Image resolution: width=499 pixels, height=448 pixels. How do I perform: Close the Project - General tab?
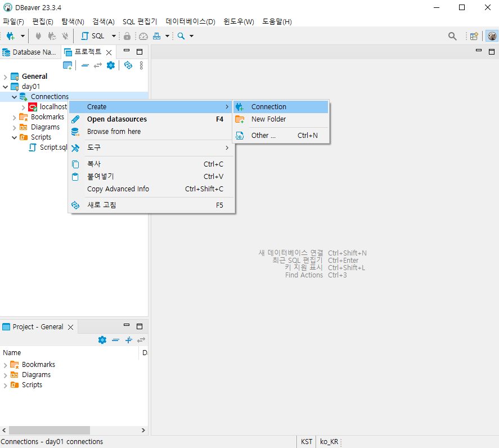coord(71,328)
